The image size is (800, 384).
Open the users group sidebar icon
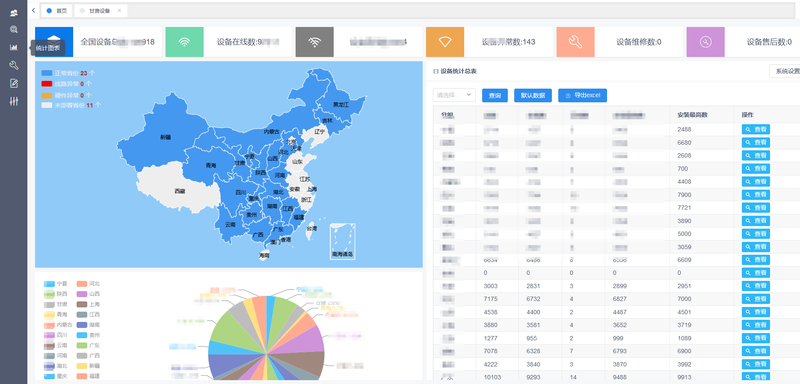pos(14,12)
